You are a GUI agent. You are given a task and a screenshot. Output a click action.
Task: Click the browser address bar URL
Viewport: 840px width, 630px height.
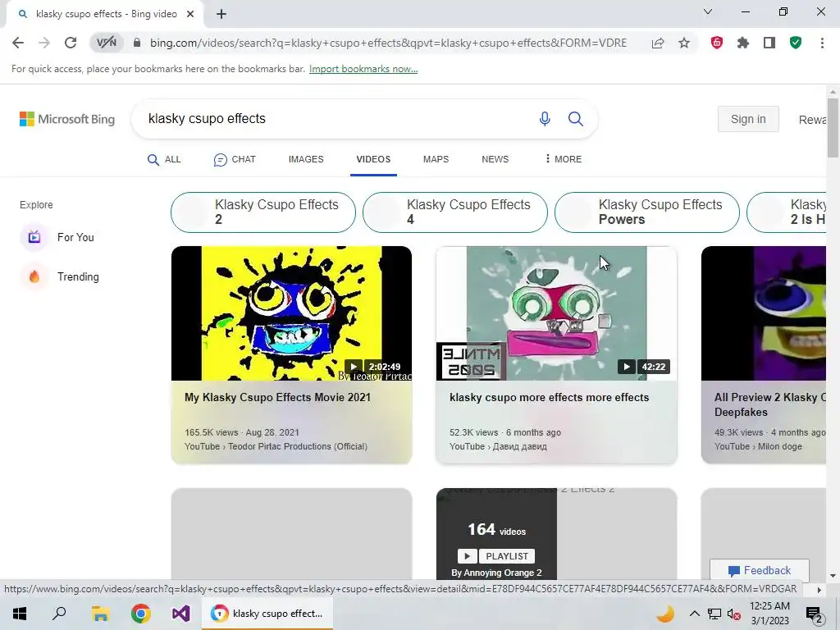tap(388, 43)
